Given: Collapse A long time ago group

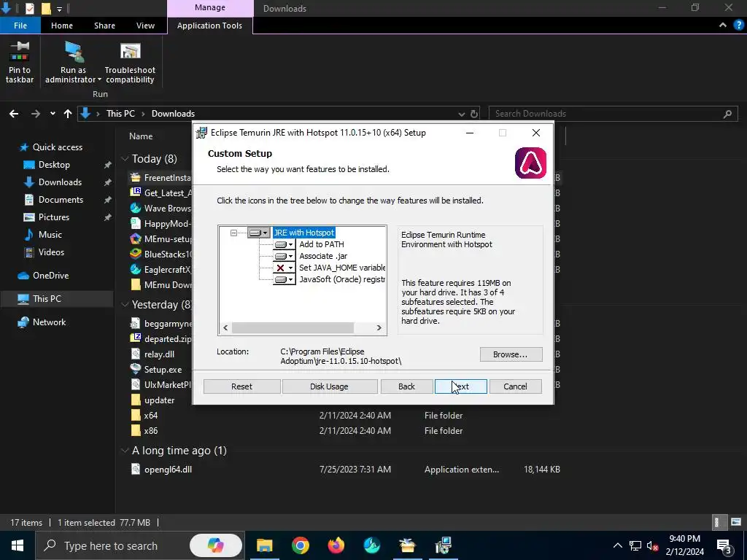Looking at the screenshot, I should [x=125, y=451].
